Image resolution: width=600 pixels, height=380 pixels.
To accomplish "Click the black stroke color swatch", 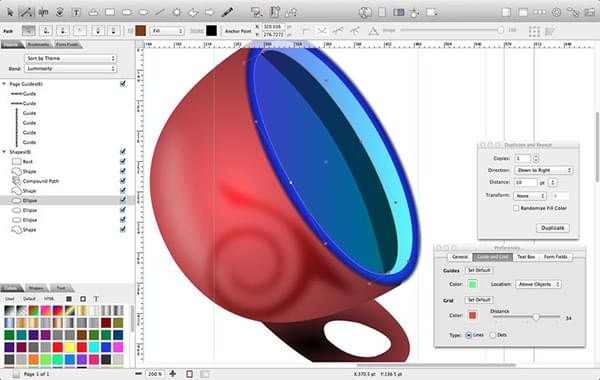I will click(211, 31).
